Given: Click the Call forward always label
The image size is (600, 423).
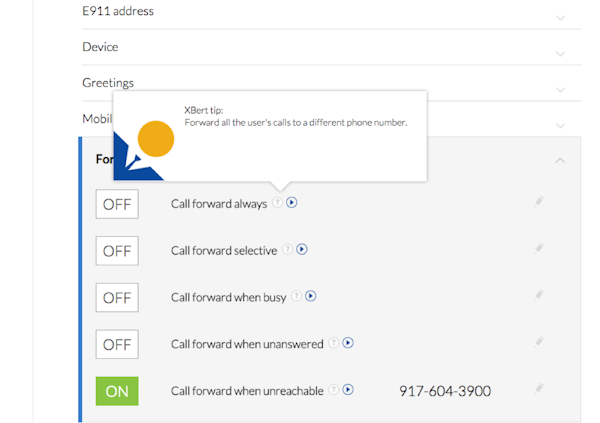Looking at the screenshot, I should click(219, 204).
